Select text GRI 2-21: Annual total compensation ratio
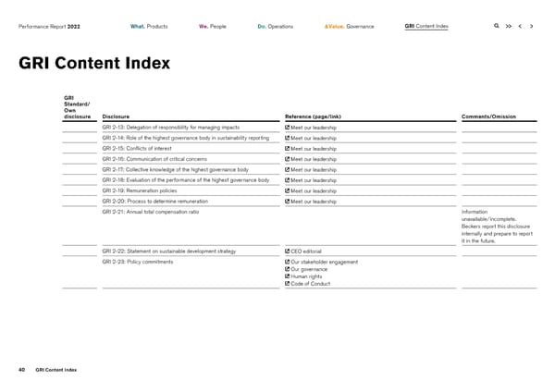Screen dimensions: 555x392 point(151,212)
